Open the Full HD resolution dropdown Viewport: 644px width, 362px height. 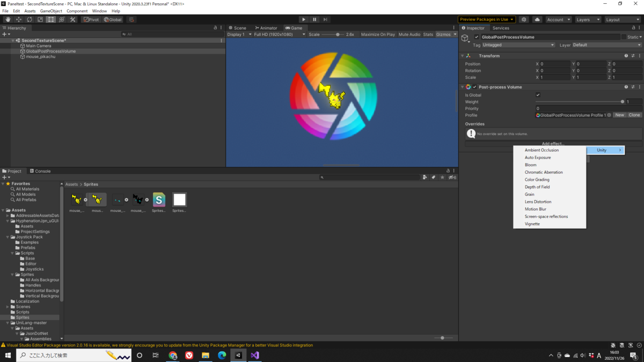pyautogui.click(x=279, y=34)
